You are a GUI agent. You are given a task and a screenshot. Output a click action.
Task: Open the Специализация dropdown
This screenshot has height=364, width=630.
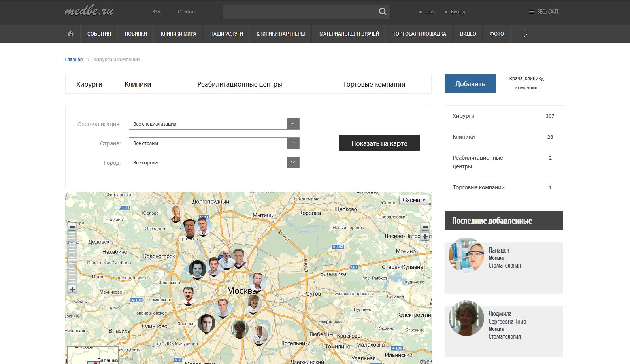click(x=214, y=124)
